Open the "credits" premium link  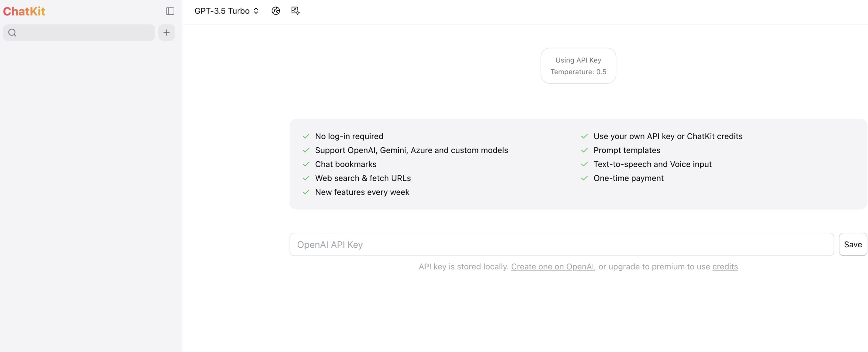tap(725, 267)
